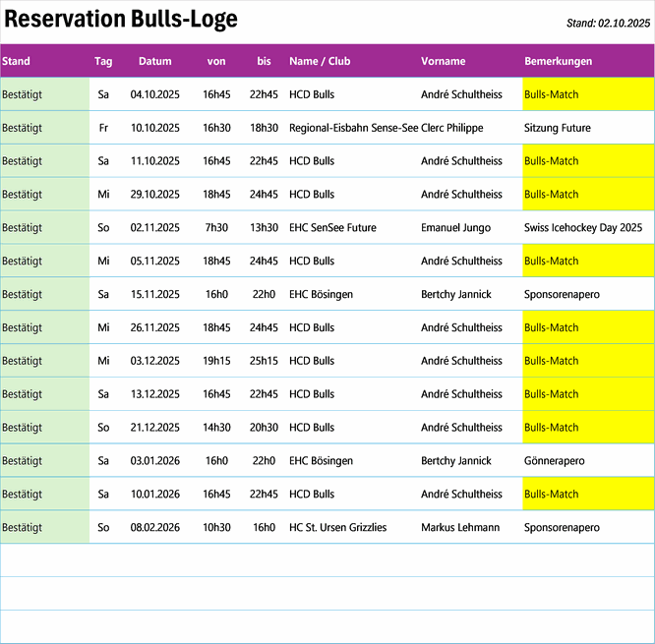Click the Datum column header
Viewport: 655px width, 644px height.
[154, 61]
